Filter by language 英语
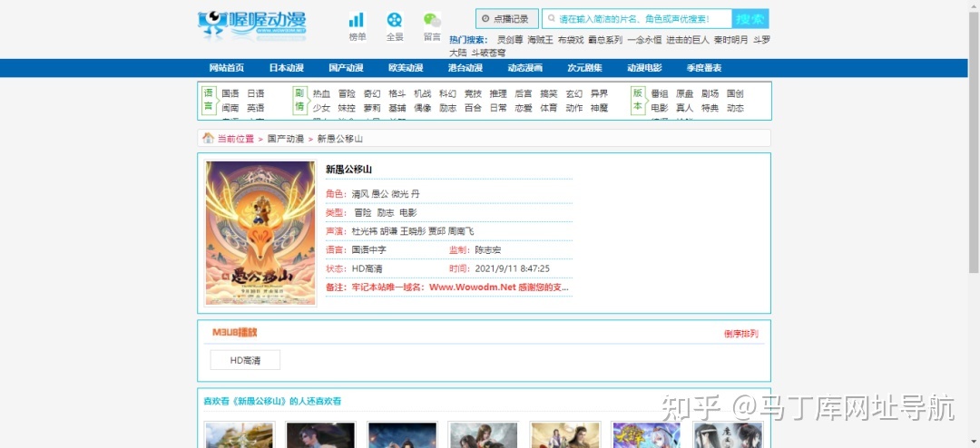Viewport: 980px width, 448px height. 256,108
